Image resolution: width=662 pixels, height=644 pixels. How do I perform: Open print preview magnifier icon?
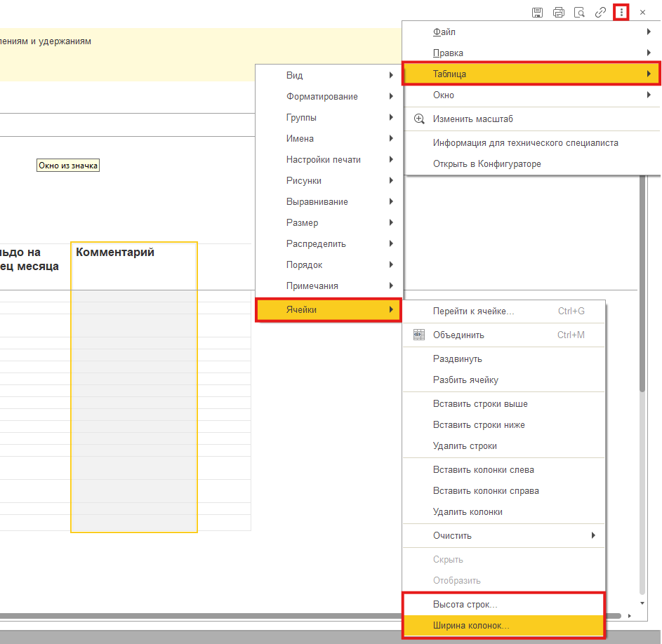click(579, 12)
